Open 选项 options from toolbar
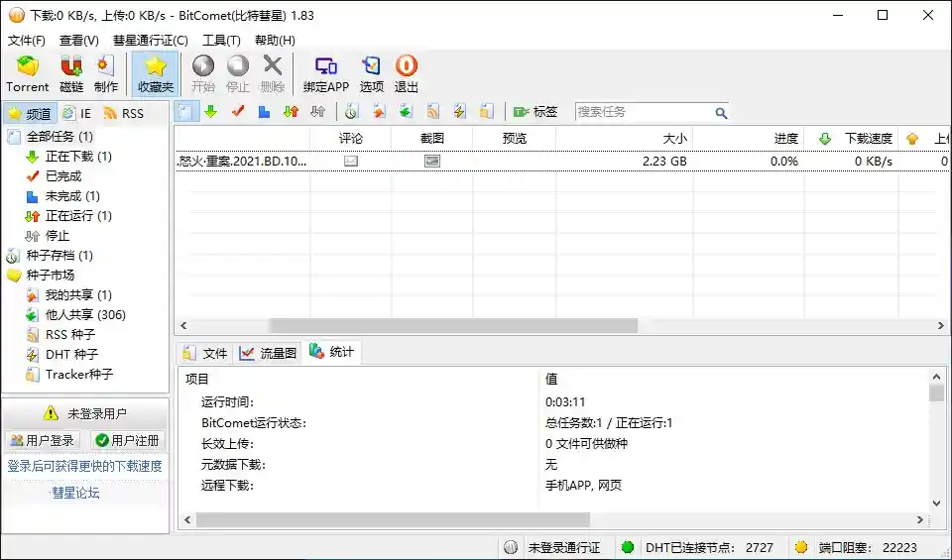 [372, 74]
